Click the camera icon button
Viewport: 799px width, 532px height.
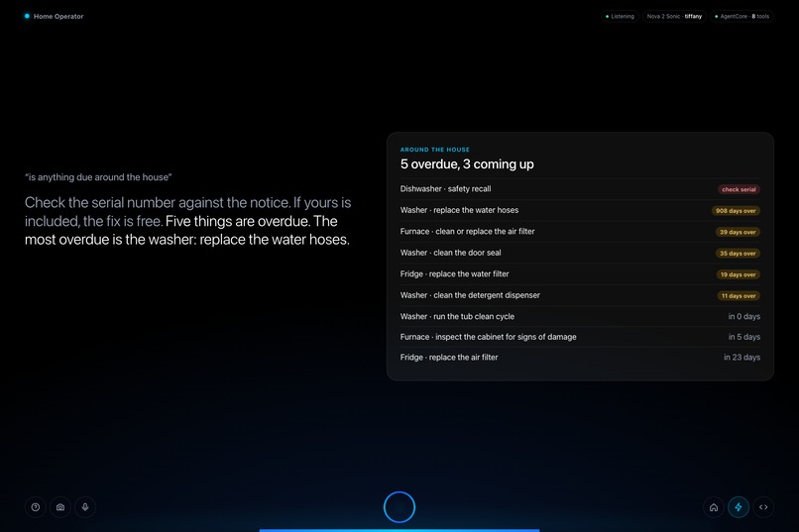click(60, 507)
